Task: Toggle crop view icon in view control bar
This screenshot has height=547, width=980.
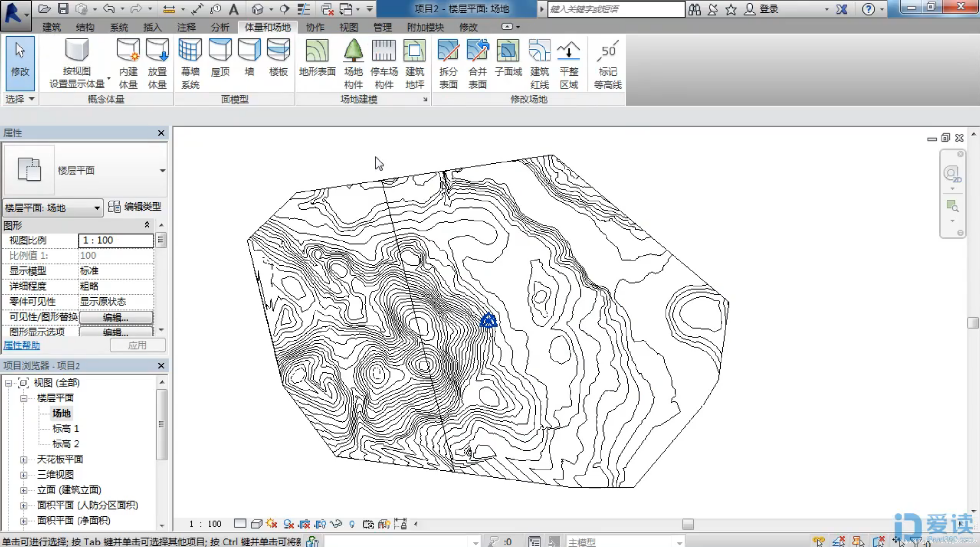Action: pyautogui.click(x=304, y=524)
